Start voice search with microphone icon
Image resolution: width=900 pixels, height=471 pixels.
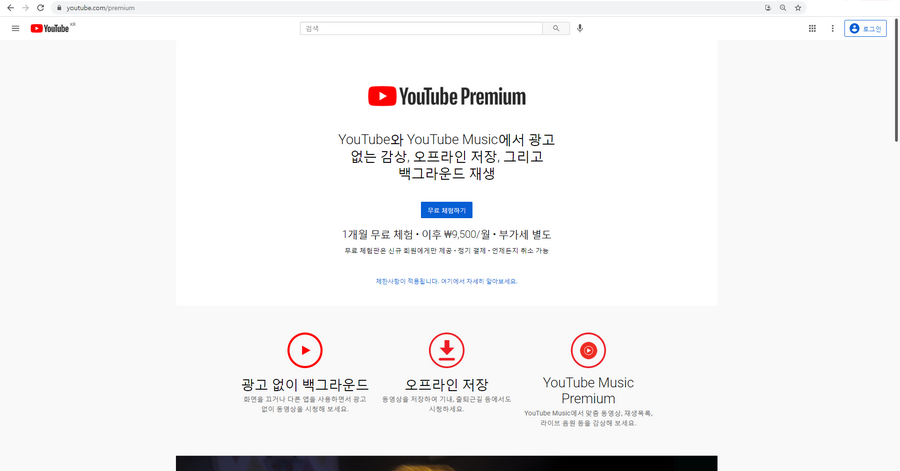580,28
